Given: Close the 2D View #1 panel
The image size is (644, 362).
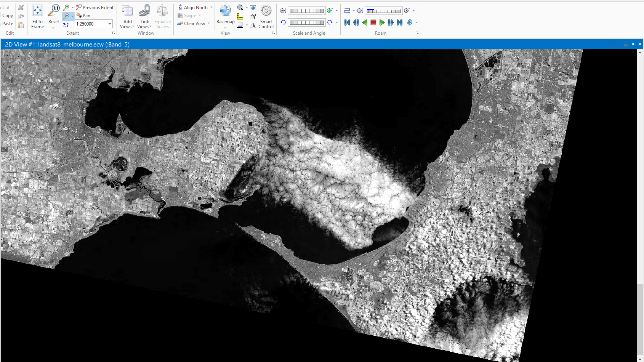Looking at the screenshot, I should tap(640, 44).
